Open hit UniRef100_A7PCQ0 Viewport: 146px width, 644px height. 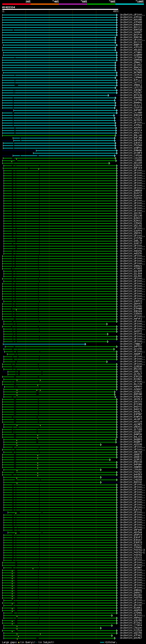click(131, 17)
